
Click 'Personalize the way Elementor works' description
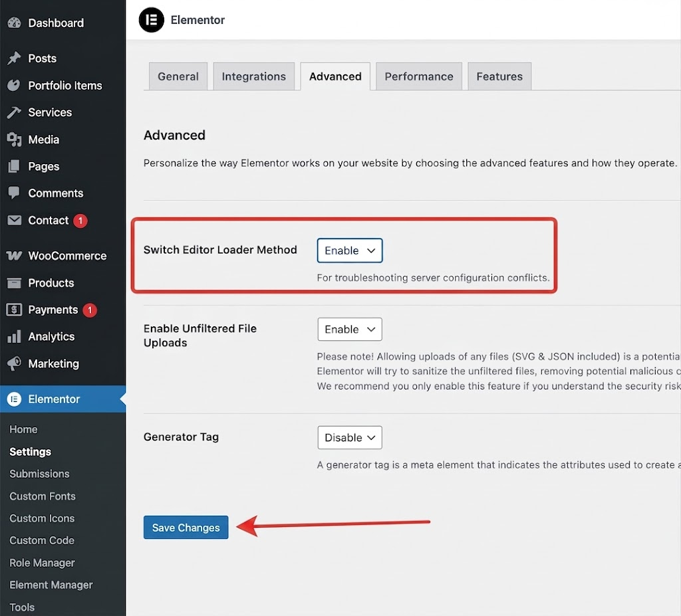pyautogui.click(x=410, y=163)
